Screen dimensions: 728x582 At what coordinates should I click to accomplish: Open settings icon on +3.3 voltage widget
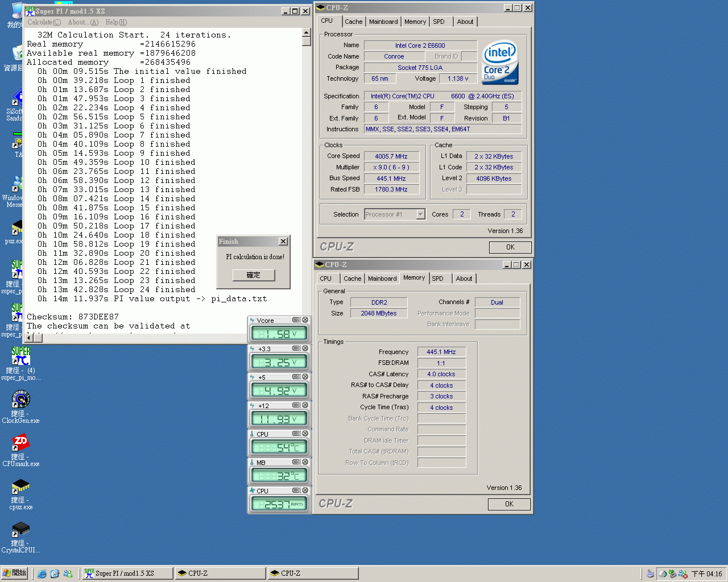click(296, 348)
